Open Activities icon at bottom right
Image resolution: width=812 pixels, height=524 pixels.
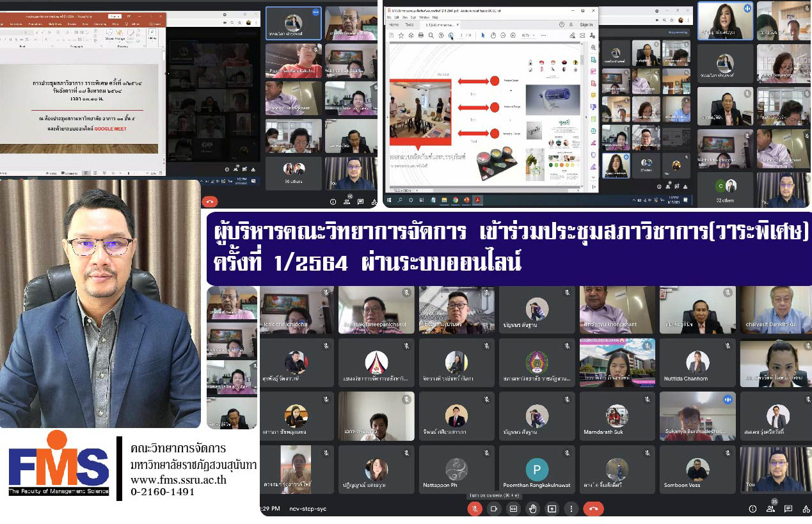pyautogui.click(x=805, y=509)
